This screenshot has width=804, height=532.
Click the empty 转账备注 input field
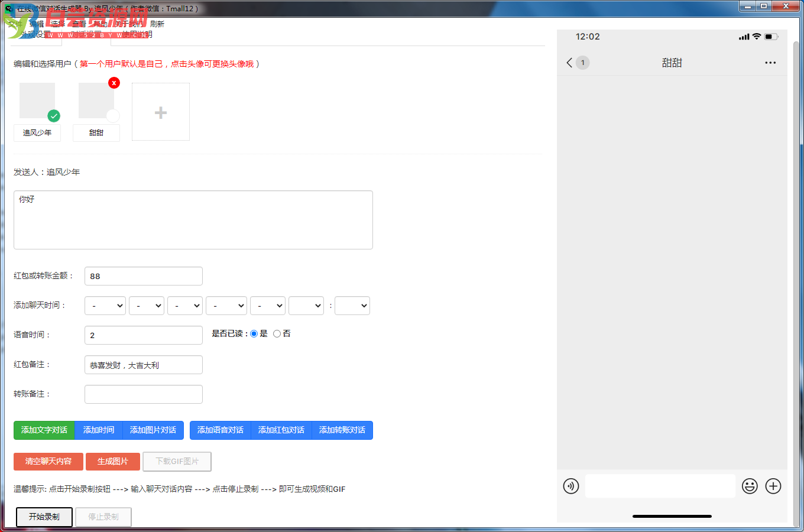[x=144, y=394]
